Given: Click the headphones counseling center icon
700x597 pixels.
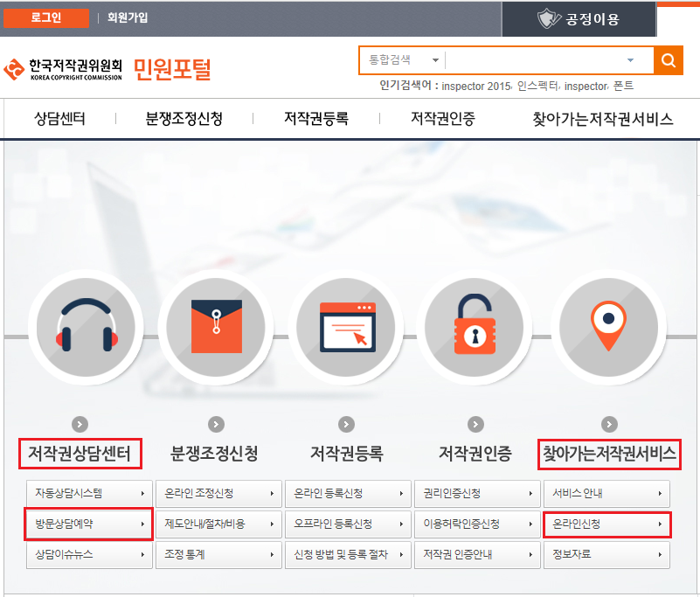Looking at the screenshot, I should pyautogui.click(x=80, y=325).
